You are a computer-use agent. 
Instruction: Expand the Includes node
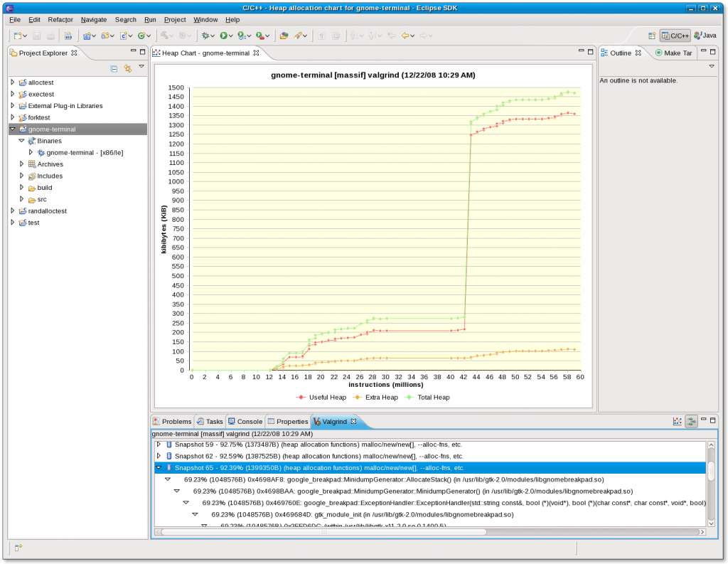pyautogui.click(x=21, y=176)
